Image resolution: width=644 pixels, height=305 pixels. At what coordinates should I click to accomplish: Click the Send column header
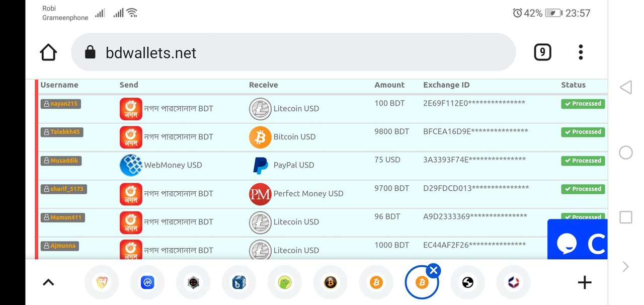(129, 85)
